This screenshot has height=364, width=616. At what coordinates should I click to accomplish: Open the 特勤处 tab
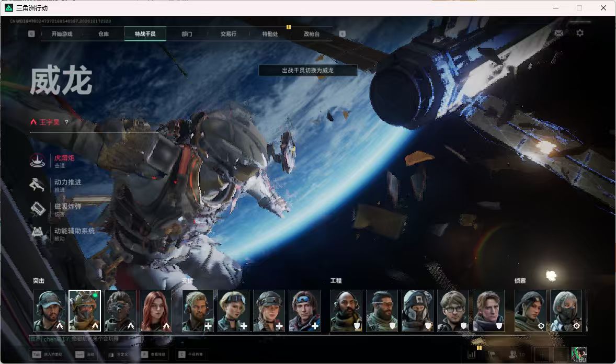(270, 34)
